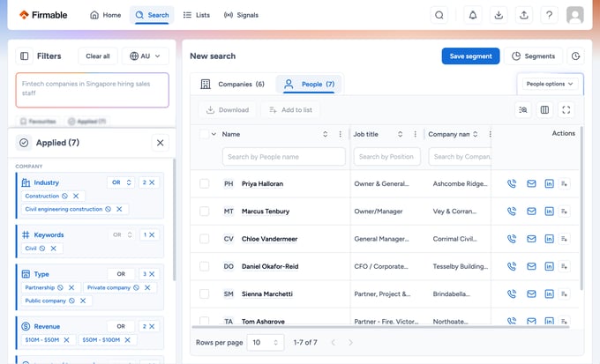
Task: Call Priya Halloran via phone icon
Action: point(512,184)
